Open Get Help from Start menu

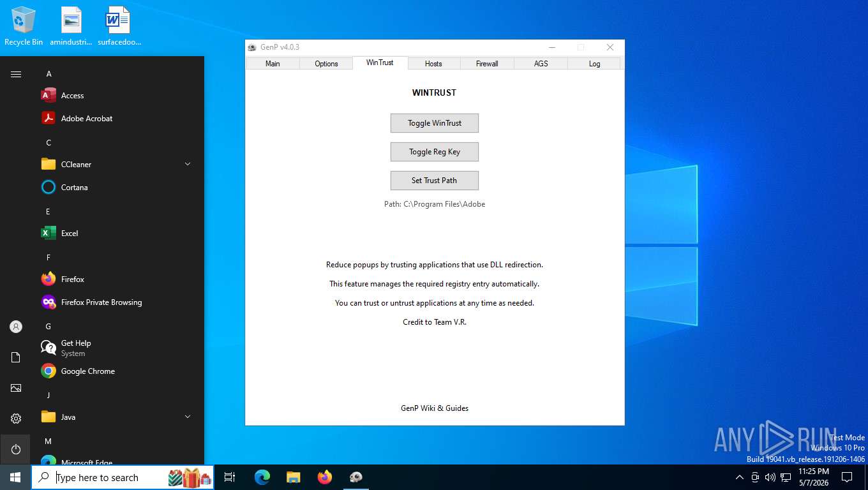tap(119, 348)
